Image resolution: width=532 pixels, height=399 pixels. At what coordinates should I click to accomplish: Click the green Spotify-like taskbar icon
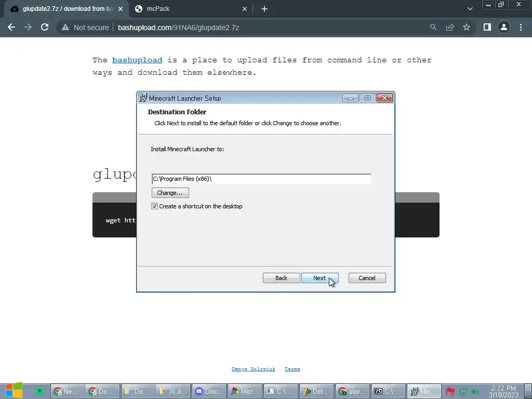click(39, 391)
